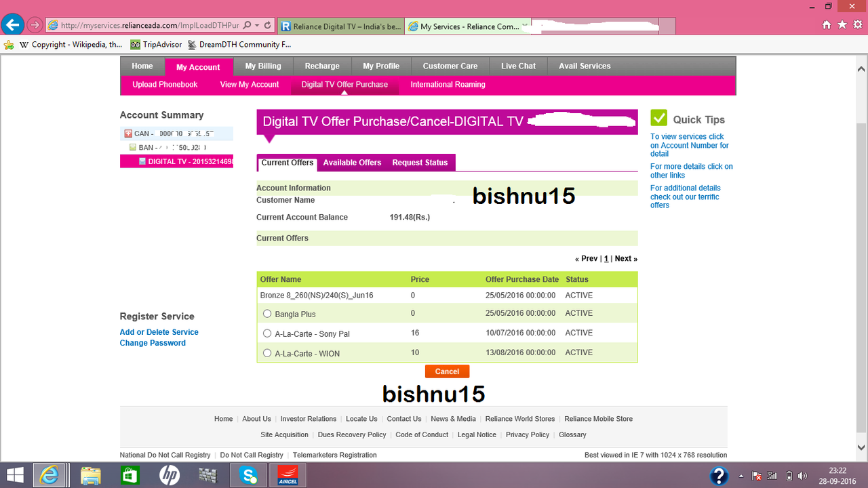Open Recharge menu

coord(322,66)
